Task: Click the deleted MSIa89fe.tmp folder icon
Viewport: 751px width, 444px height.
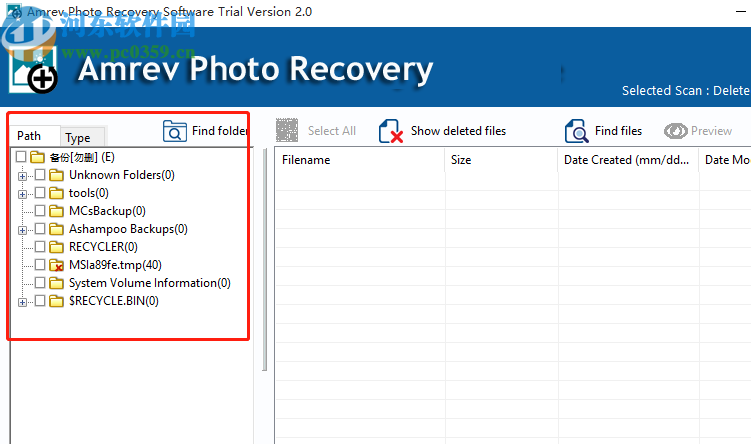Action: click(57, 265)
